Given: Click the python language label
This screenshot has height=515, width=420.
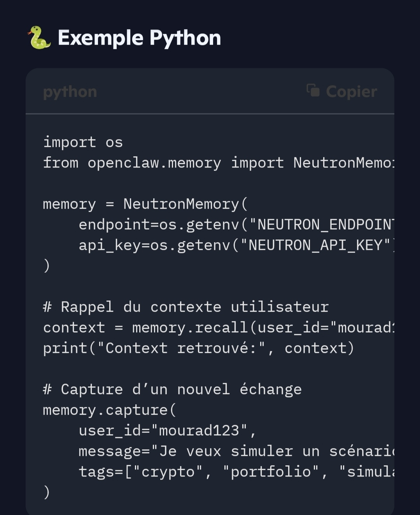Looking at the screenshot, I should [70, 92].
